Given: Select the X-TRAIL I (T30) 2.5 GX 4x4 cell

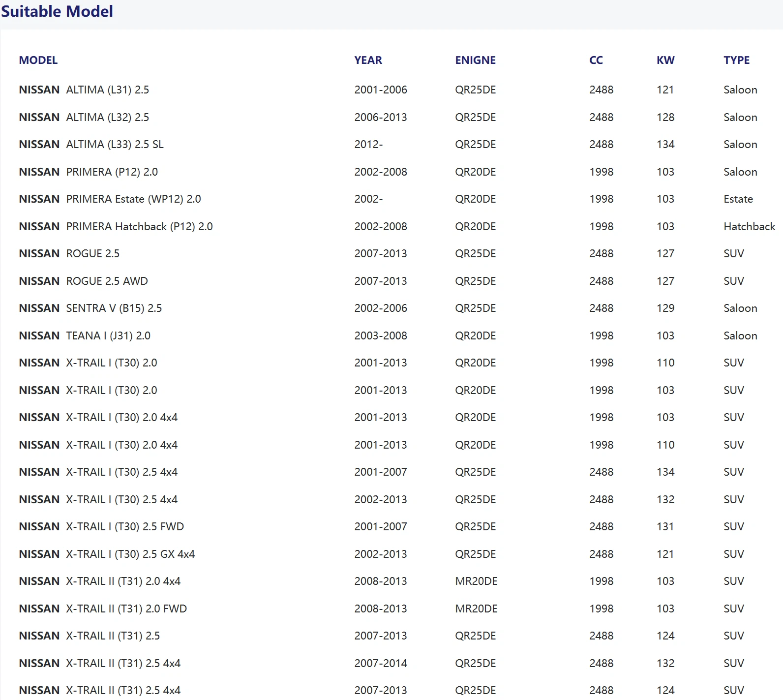Looking at the screenshot, I should click(x=107, y=554).
